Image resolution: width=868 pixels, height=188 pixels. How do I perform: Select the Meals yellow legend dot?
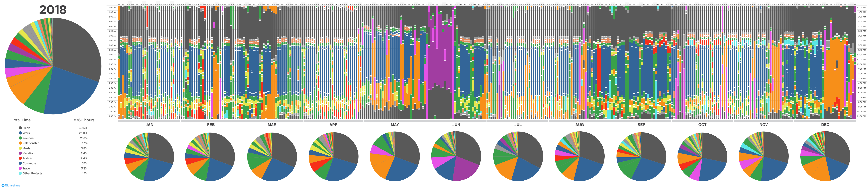click(x=20, y=148)
